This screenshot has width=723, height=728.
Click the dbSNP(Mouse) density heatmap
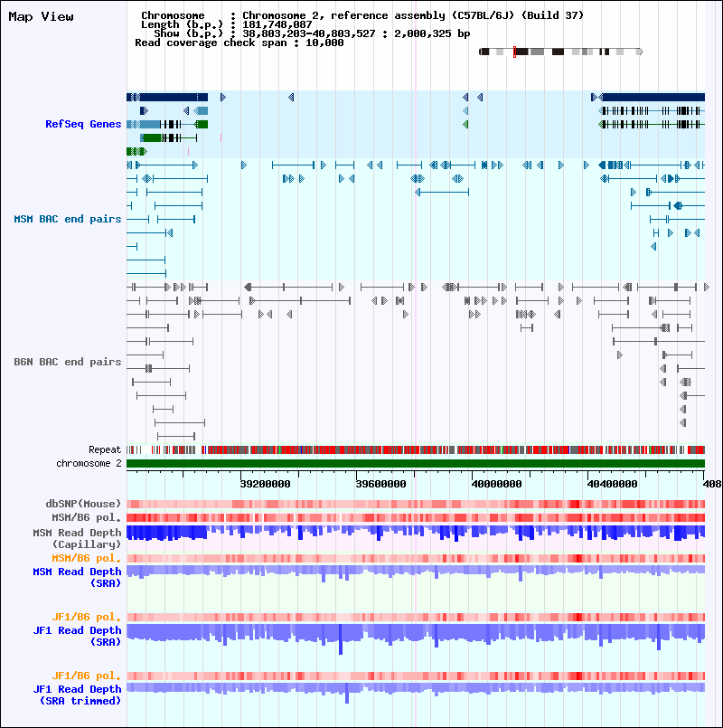point(416,504)
